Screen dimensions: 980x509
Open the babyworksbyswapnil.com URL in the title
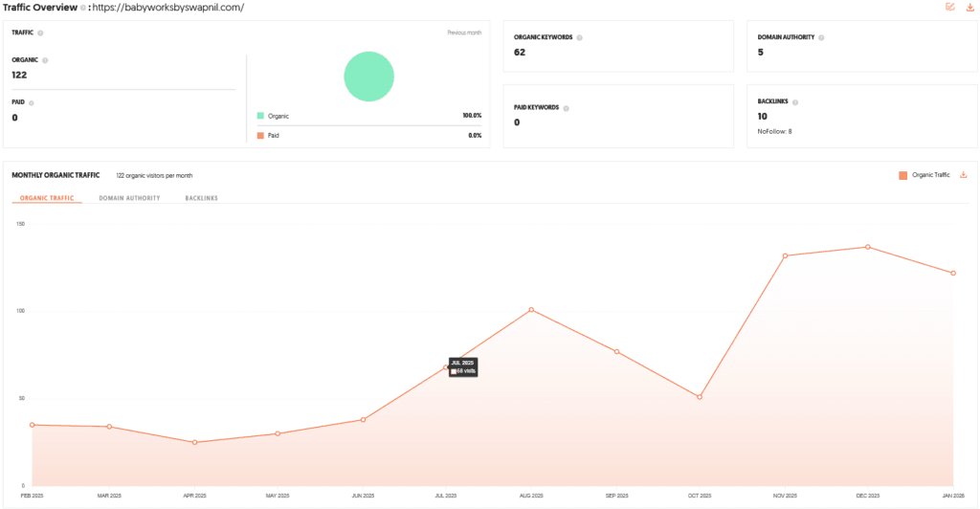(168, 8)
